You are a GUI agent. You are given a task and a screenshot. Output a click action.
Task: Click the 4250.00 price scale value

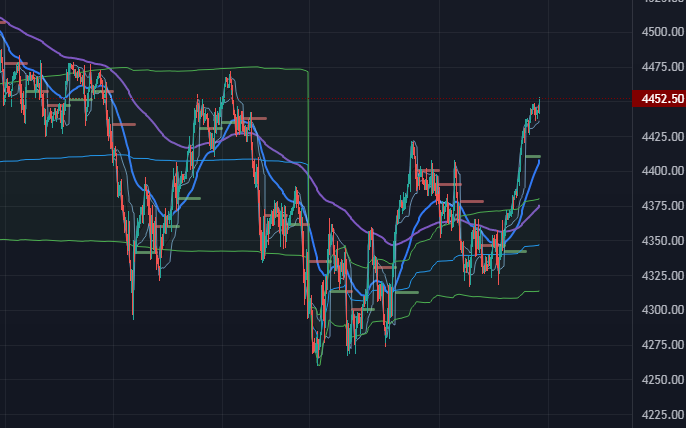[x=662, y=380]
